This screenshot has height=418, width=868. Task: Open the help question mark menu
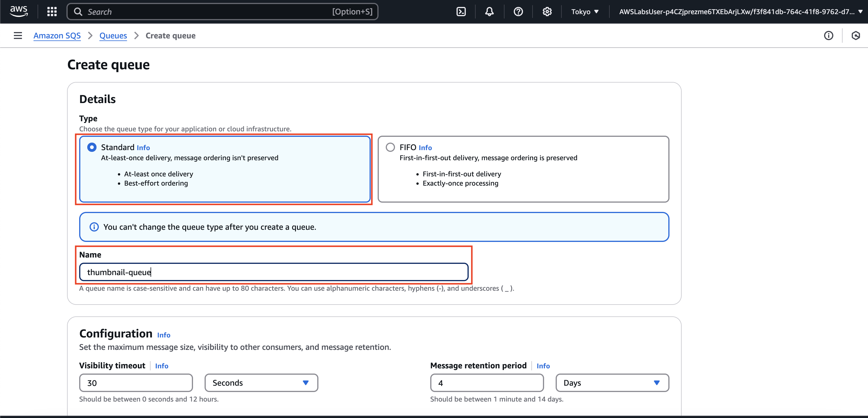(518, 12)
